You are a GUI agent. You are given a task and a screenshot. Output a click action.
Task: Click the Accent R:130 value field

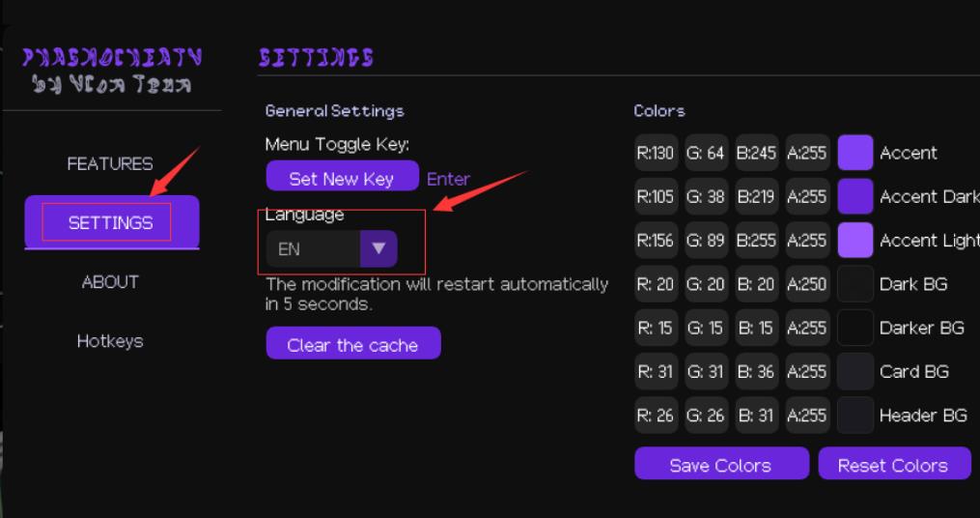(x=657, y=153)
